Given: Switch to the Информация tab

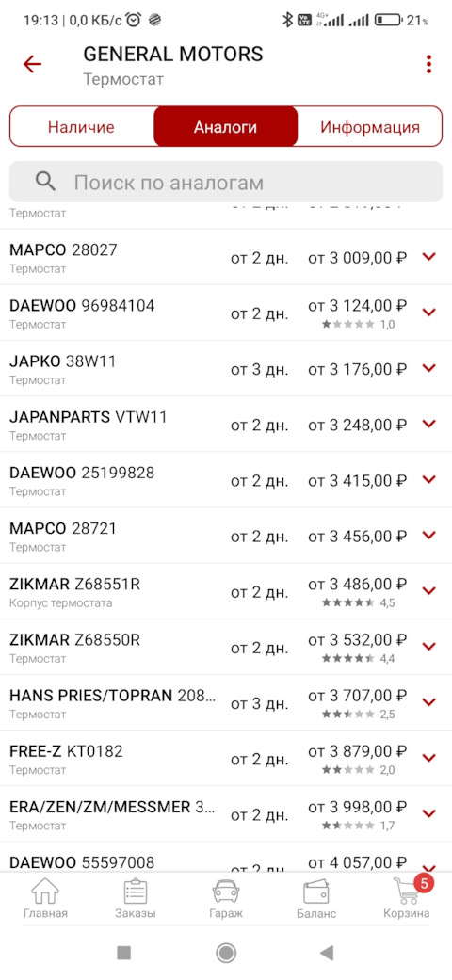Looking at the screenshot, I should click(369, 127).
